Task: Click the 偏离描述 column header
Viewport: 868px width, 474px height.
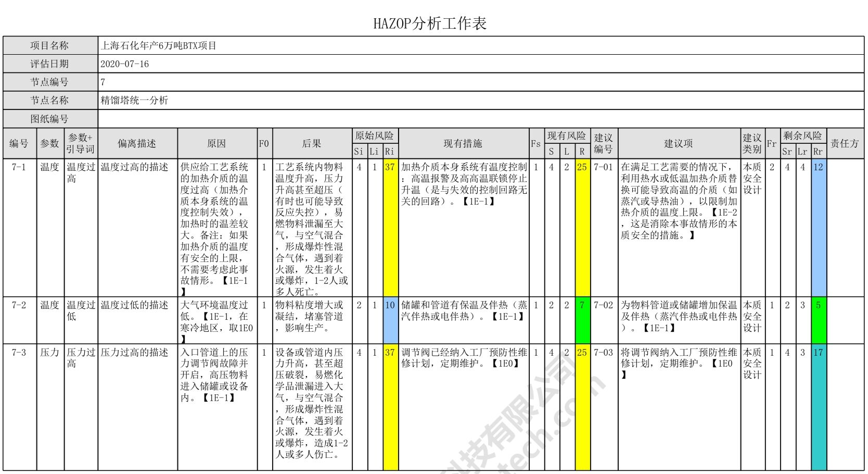Action: click(137, 143)
